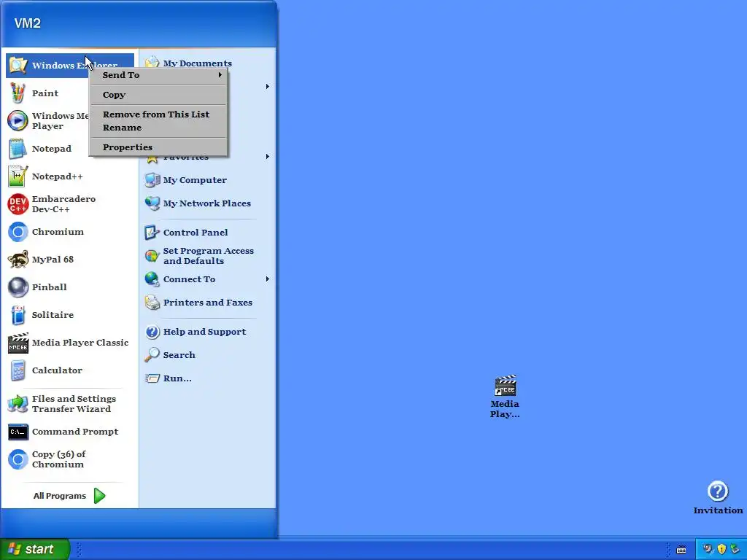Click the "Help and Support" label
This screenshot has height=560, width=747.
click(x=204, y=332)
